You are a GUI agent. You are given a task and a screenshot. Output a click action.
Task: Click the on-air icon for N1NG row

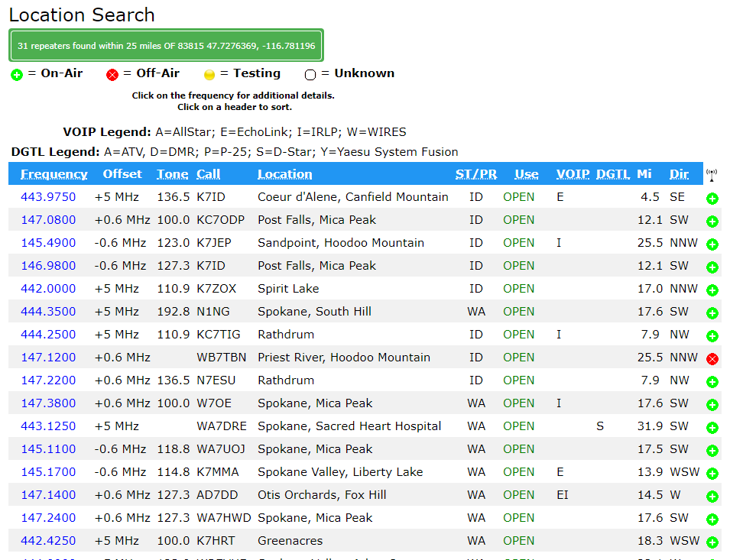(x=712, y=313)
